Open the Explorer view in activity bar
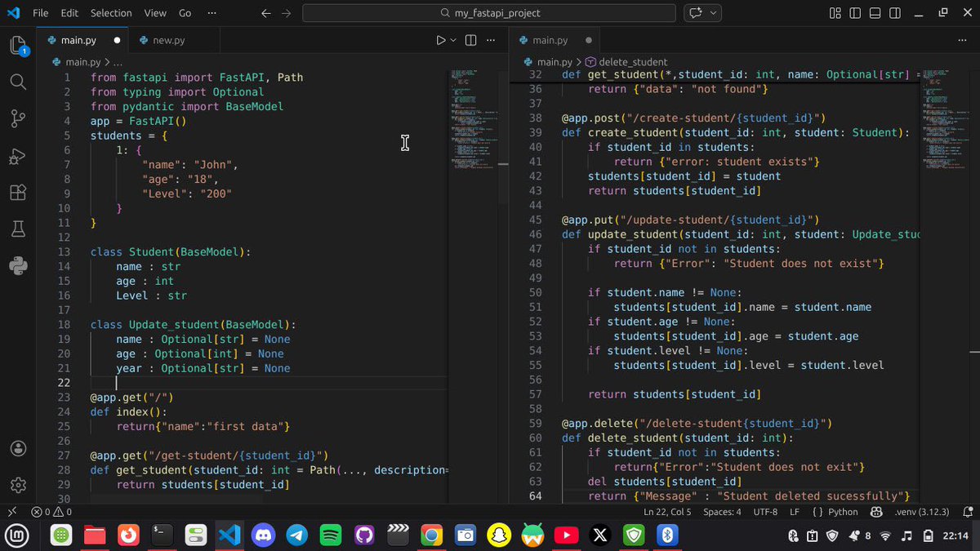The width and height of the screenshot is (980, 551). 18,46
